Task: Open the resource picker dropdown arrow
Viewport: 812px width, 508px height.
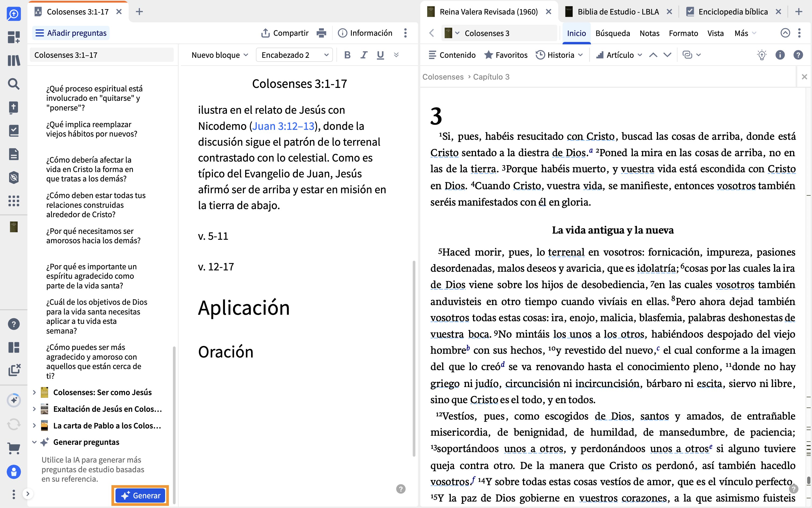Action: click(457, 33)
